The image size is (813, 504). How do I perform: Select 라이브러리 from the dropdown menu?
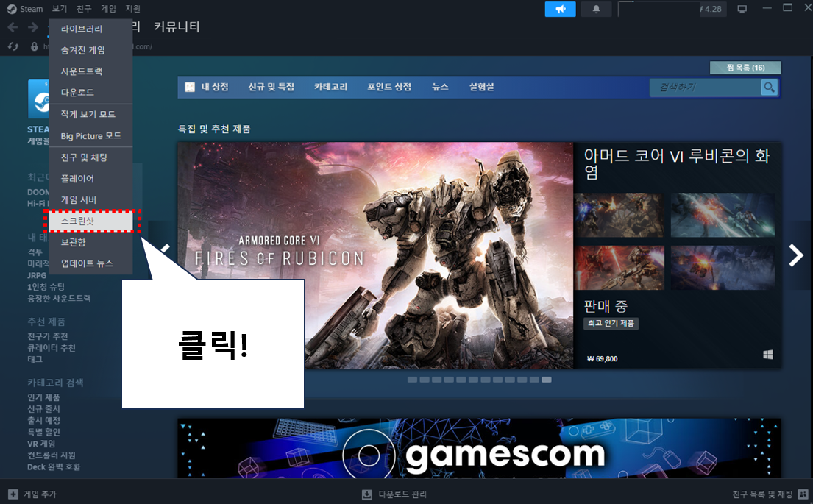(91, 29)
